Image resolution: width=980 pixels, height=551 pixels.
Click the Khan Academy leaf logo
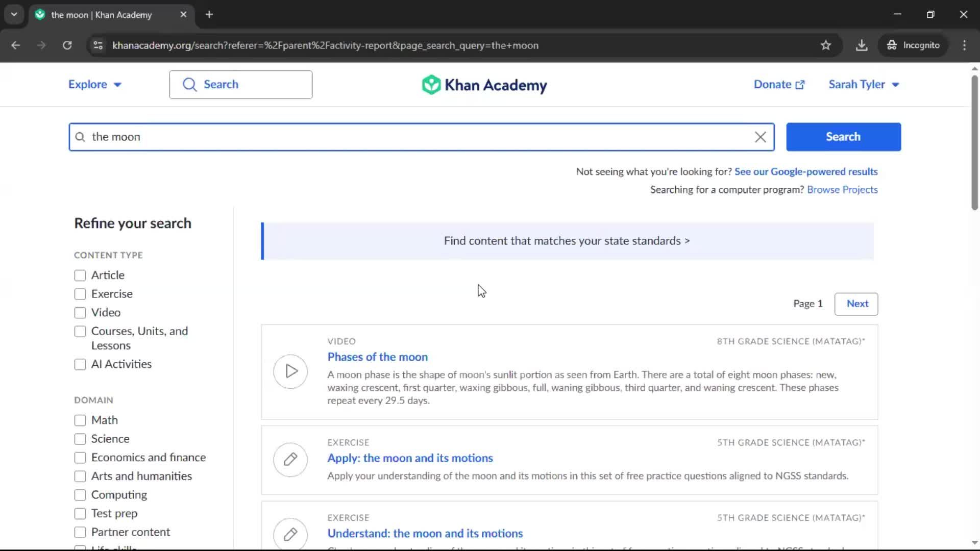click(x=431, y=85)
